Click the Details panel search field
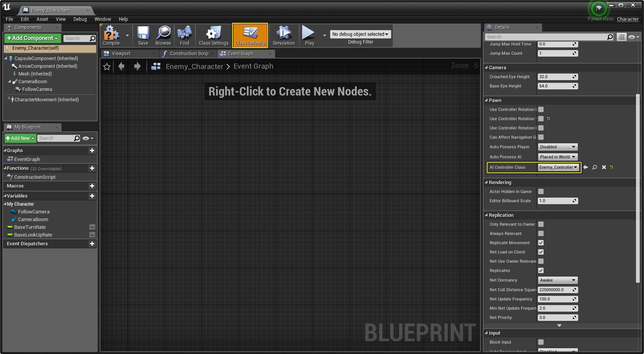The image size is (644, 354). pos(546,37)
